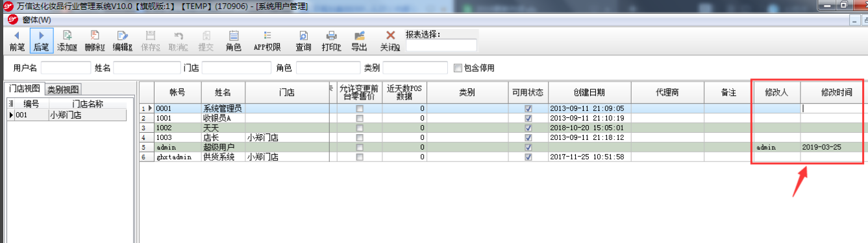
Task: Go to previous record with 前笔
Action: point(16,40)
